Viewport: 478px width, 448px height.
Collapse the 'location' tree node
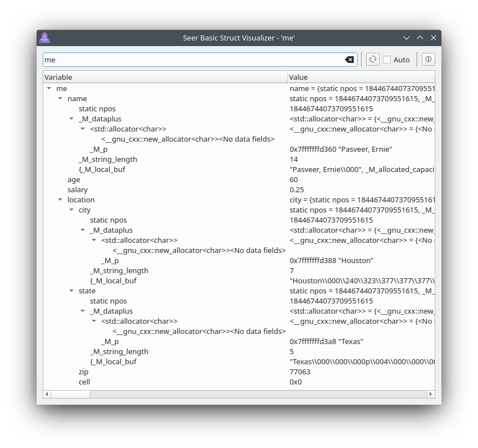(x=60, y=200)
